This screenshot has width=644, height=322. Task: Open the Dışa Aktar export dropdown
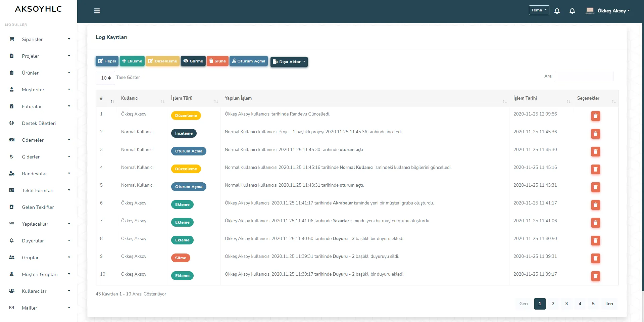click(x=289, y=62)
